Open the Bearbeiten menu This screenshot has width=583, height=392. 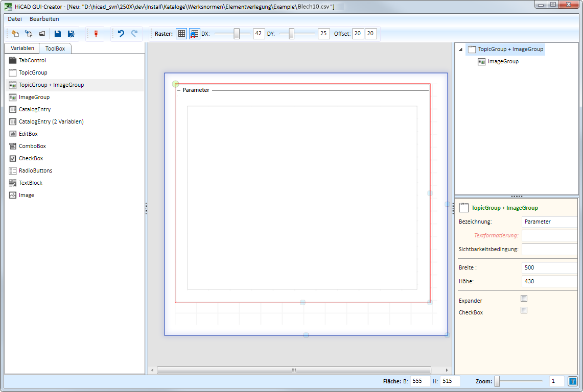point(44,19)
